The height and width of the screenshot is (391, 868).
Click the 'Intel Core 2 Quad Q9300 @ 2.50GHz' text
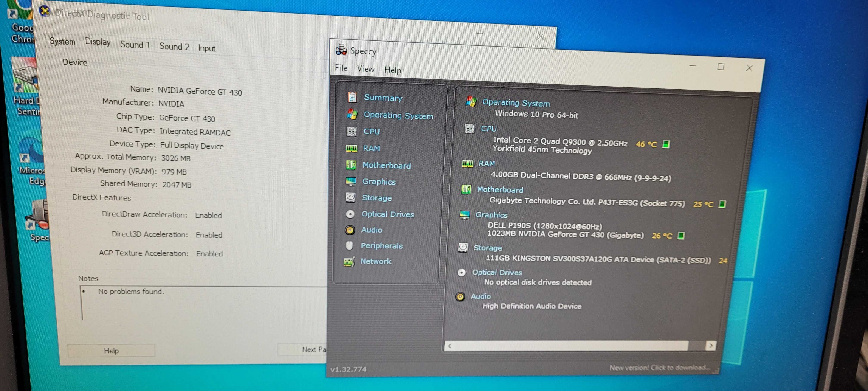(x=560, y=142)
